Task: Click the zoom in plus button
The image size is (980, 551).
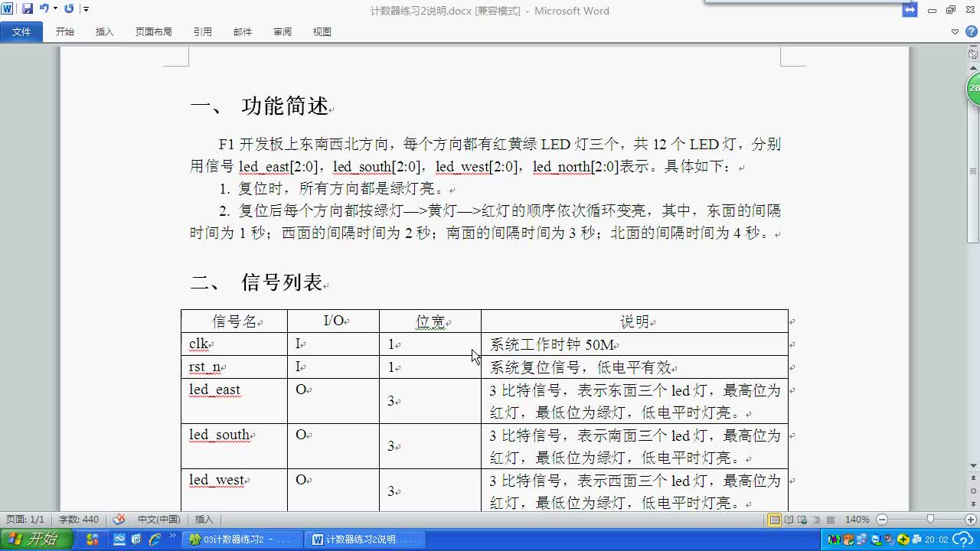Action: (970, 520)
